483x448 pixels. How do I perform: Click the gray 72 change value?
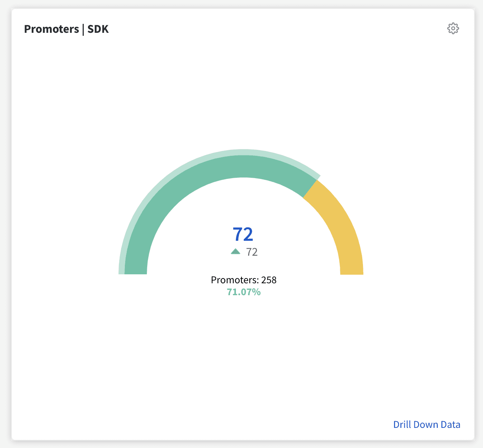252,252
